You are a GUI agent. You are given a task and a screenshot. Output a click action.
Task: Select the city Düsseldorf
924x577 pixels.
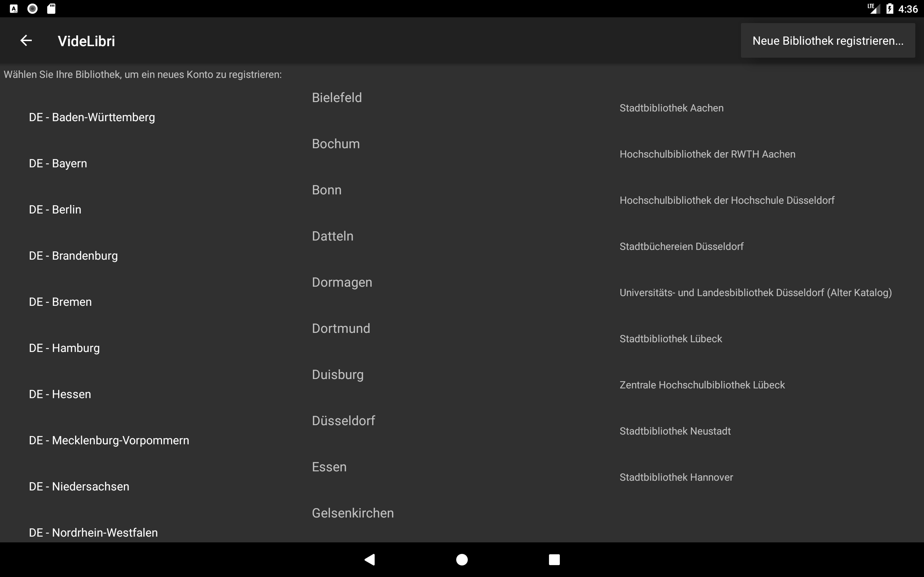(x=343, y=420)
